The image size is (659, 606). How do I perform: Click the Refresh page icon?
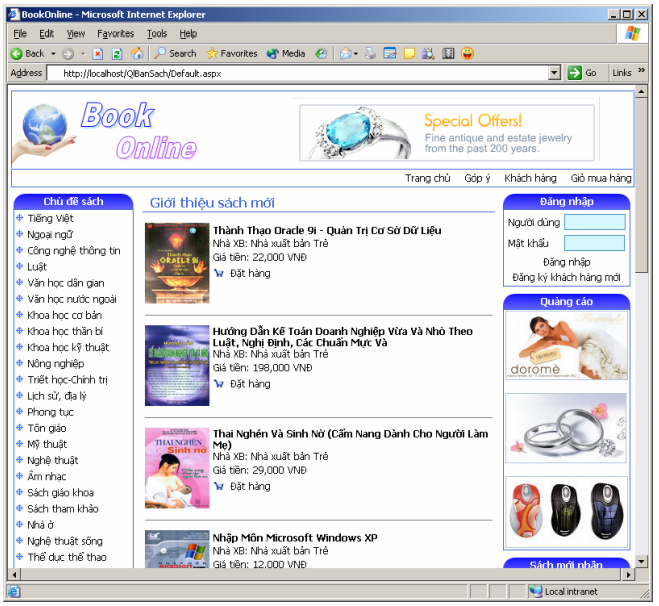tap(117, 53)
